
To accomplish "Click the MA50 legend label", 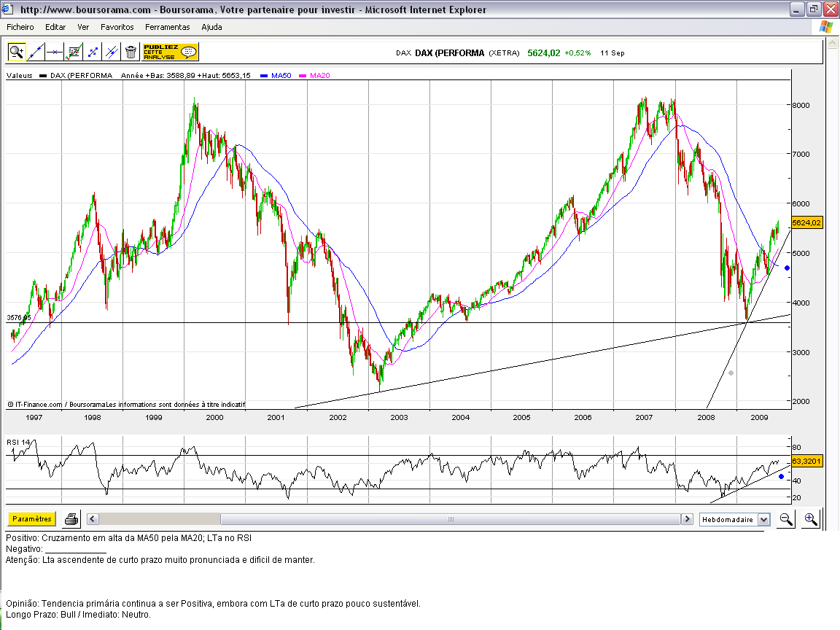I will pos(281,76).
